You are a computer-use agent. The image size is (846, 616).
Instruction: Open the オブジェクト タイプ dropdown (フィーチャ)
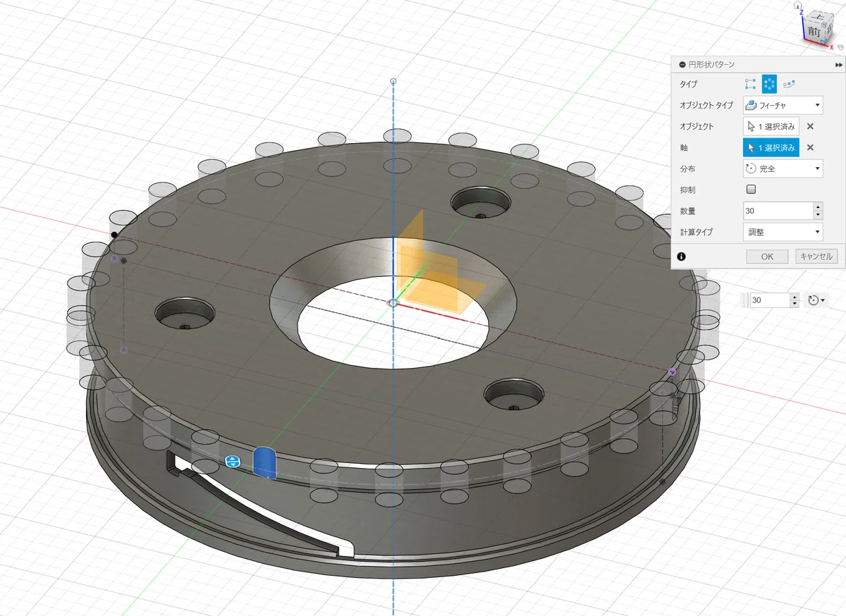[x=783, y=106]
